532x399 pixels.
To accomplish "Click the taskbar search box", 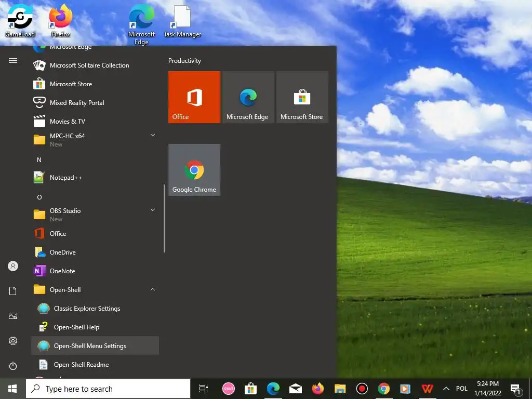I will 108,389.
